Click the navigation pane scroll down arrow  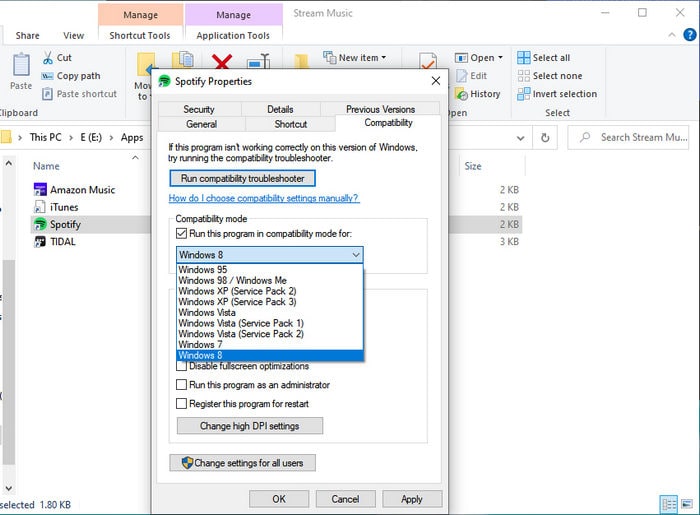(x=8, y=489)
